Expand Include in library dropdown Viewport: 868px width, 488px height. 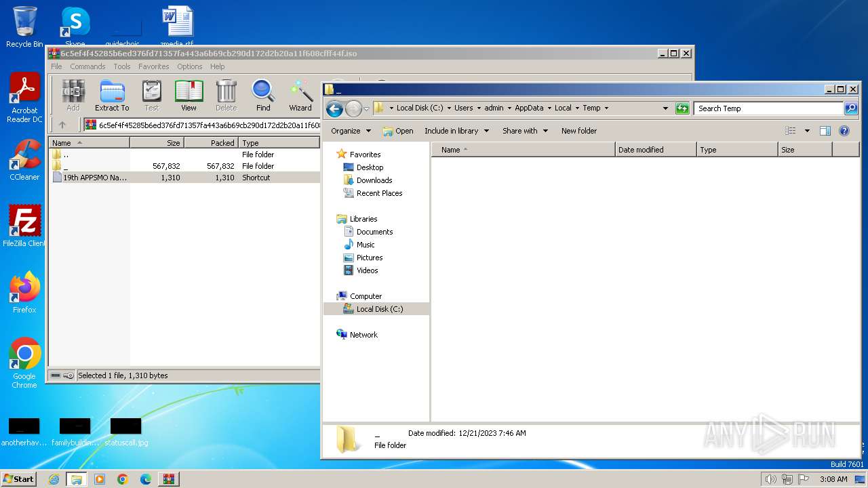[456, 131]
